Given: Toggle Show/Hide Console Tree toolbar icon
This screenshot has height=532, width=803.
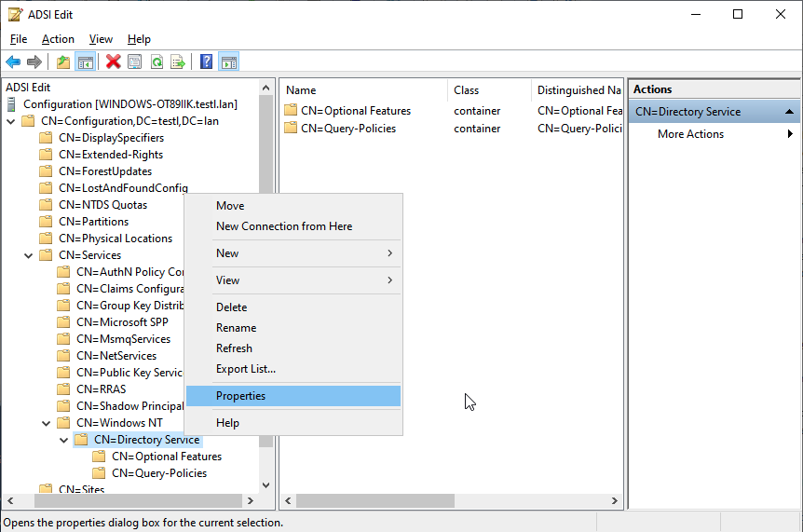Looking at the screenshot, I should point(85,62).
